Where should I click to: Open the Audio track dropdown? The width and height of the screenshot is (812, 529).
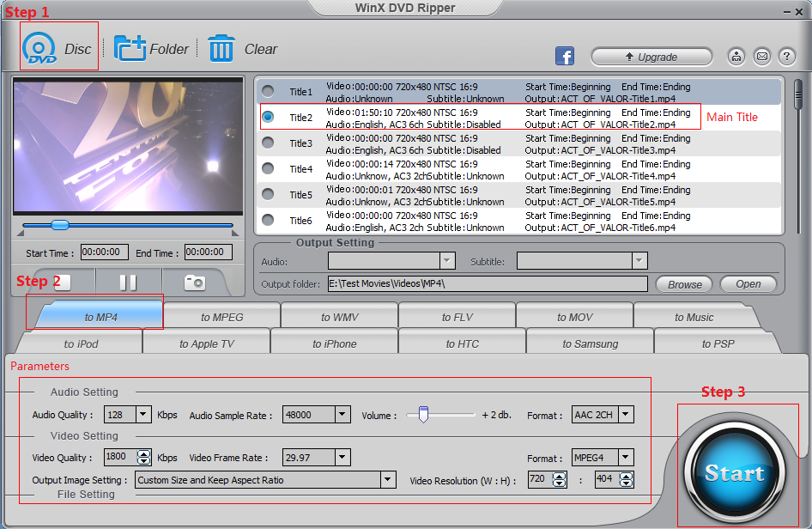[x=447, y=260]
